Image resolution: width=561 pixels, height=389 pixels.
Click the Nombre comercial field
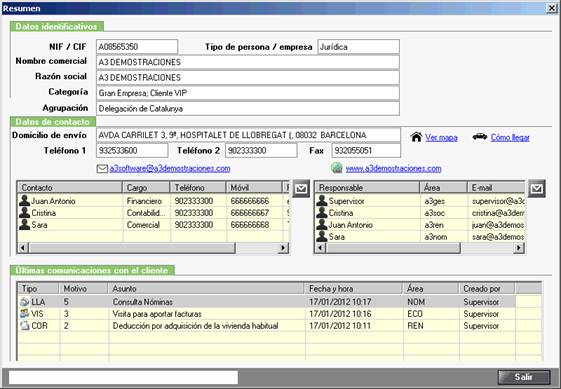click(248, 62)
